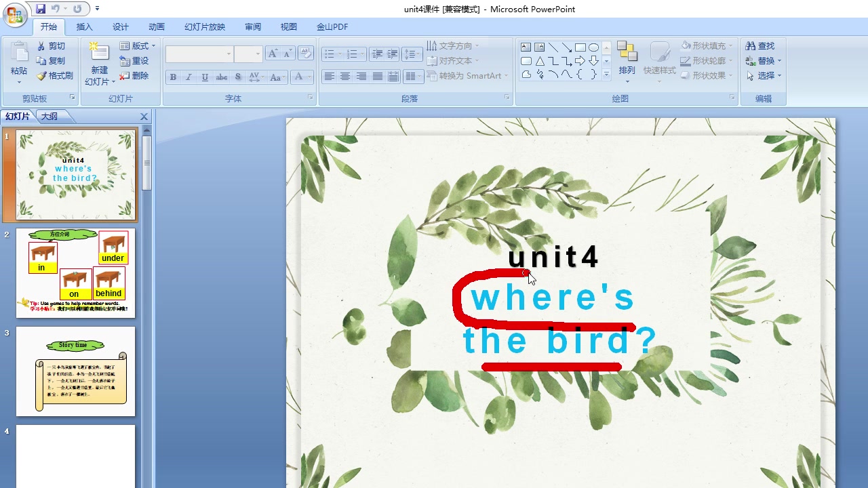Click the Replace (替换) binoculars icon
The height and width of the screenshot is (488, 868).
coord(751,61)
